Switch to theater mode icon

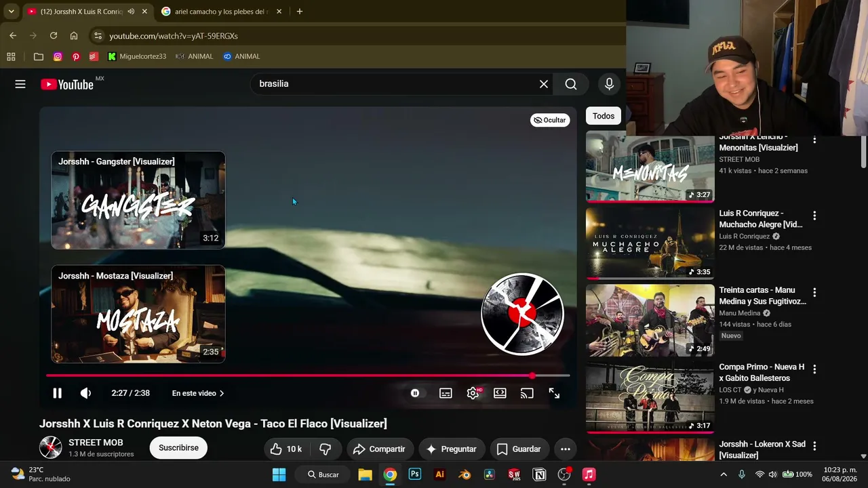[x=500, y=393]
